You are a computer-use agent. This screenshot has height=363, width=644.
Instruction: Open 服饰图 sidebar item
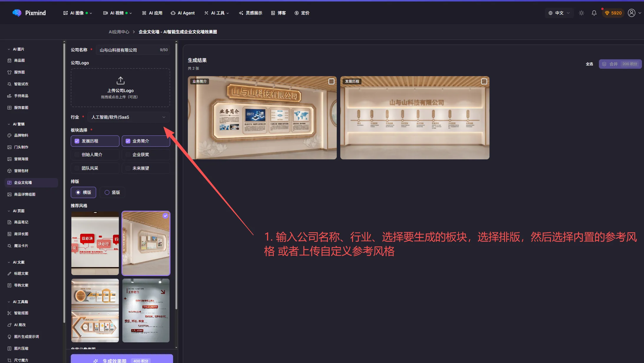[x=19, y=72]
